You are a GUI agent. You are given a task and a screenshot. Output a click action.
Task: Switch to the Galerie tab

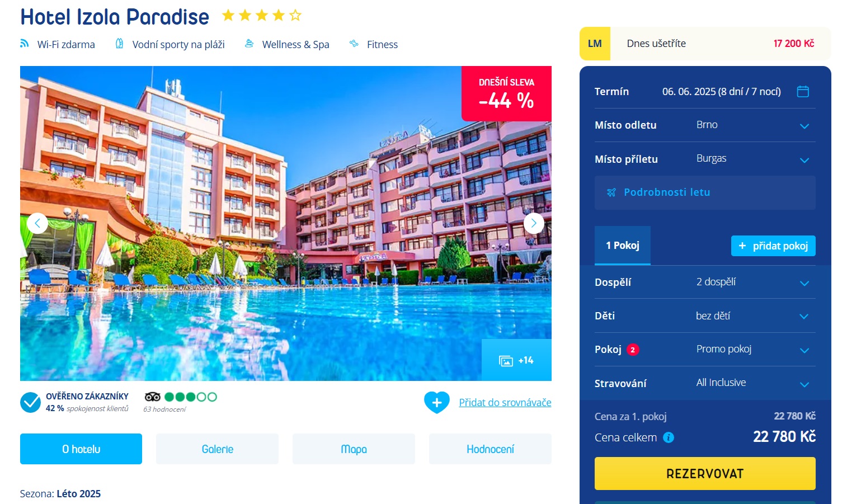click(x=217, y=449)
